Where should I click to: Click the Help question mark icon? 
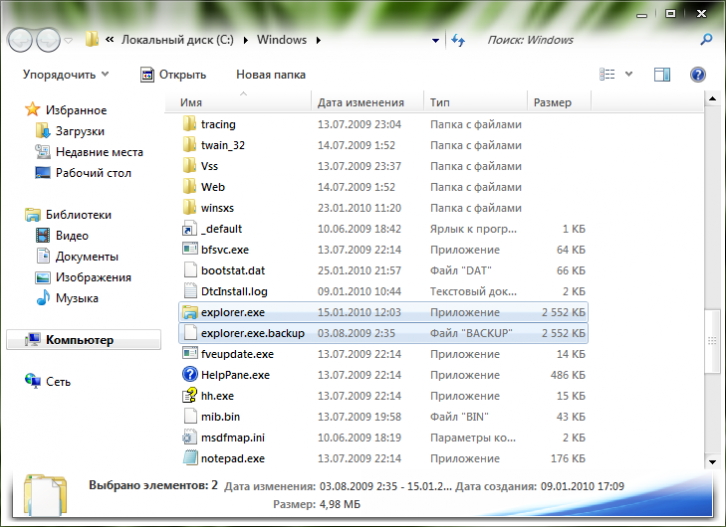698,74
